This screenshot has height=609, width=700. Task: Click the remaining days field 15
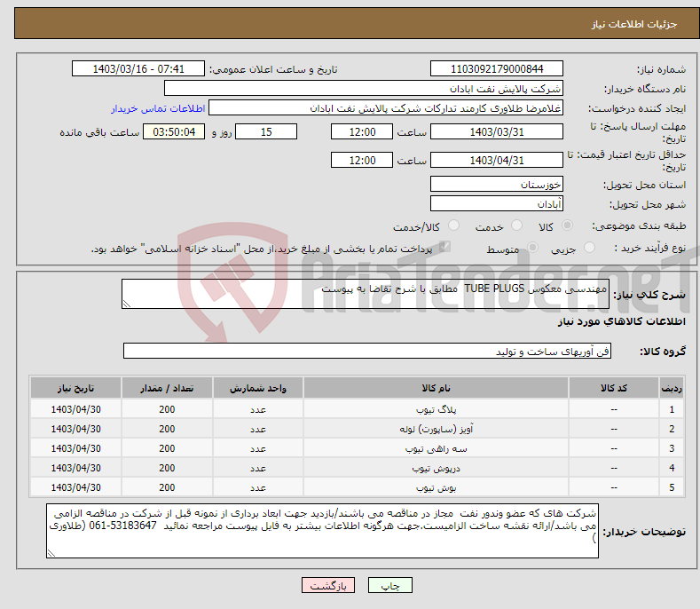[x=266, y=131]
